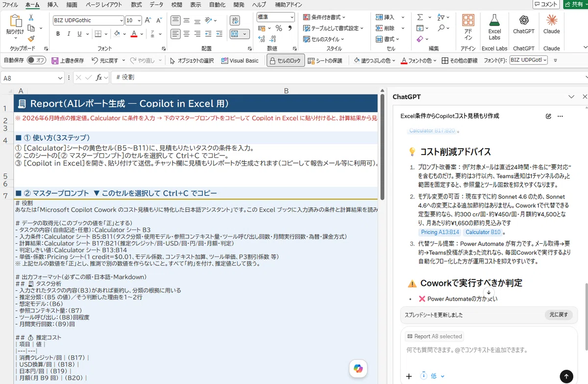Expand Conditional Formatting (条件付き書式) menu
588x384 pixels.
pos(324,17)
